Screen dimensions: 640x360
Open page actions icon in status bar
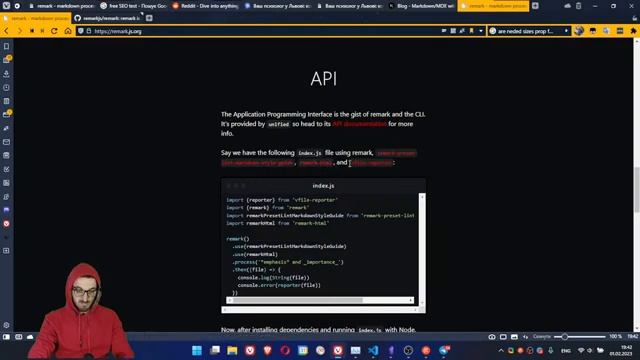coord(525,337)
